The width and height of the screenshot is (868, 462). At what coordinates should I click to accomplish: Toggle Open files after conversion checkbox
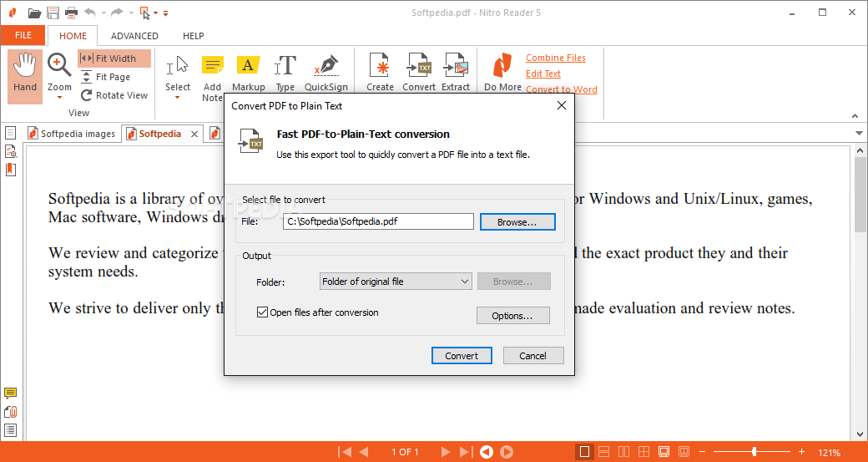coord(262,312)
